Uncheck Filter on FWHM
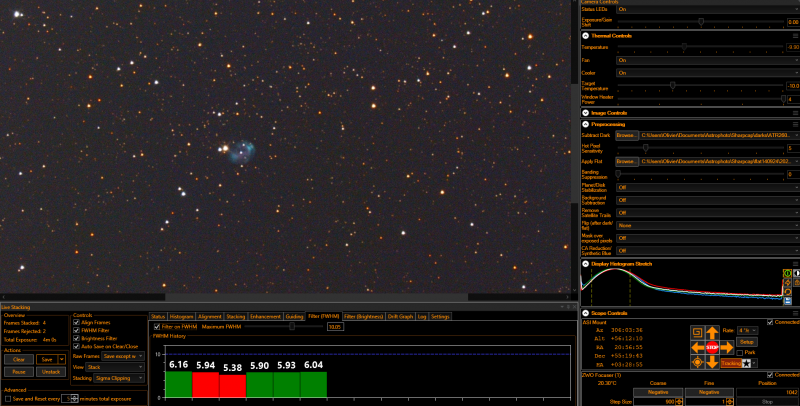800x406 pixels. [x=157, y=326]
